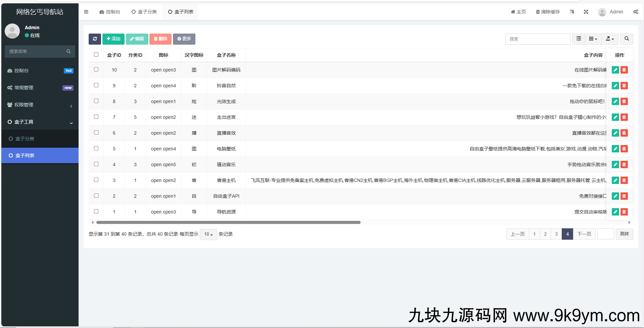Click the Admin avatar in top bar
Image resolution: width=644 pixels, height=328 pixels.
tap(602, 12)
